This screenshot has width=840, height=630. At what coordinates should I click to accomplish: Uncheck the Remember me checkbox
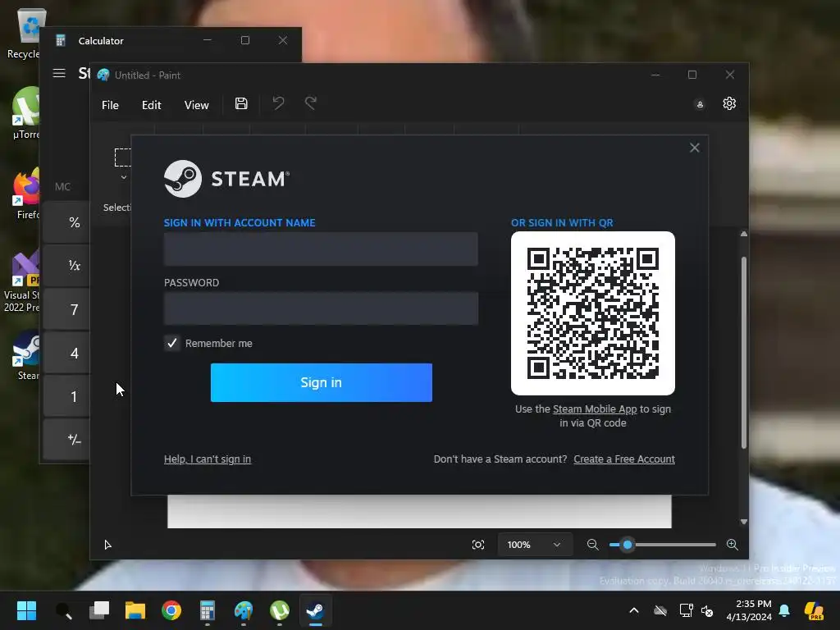click(x=172, y=343)
